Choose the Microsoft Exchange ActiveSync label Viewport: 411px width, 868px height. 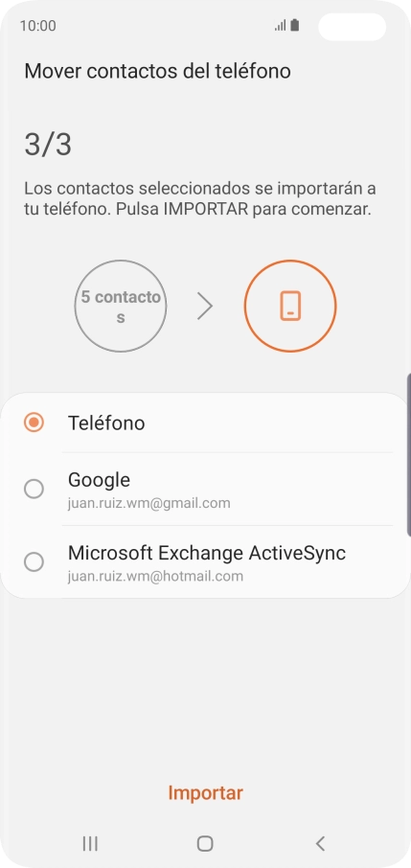(x=207, y=553)
